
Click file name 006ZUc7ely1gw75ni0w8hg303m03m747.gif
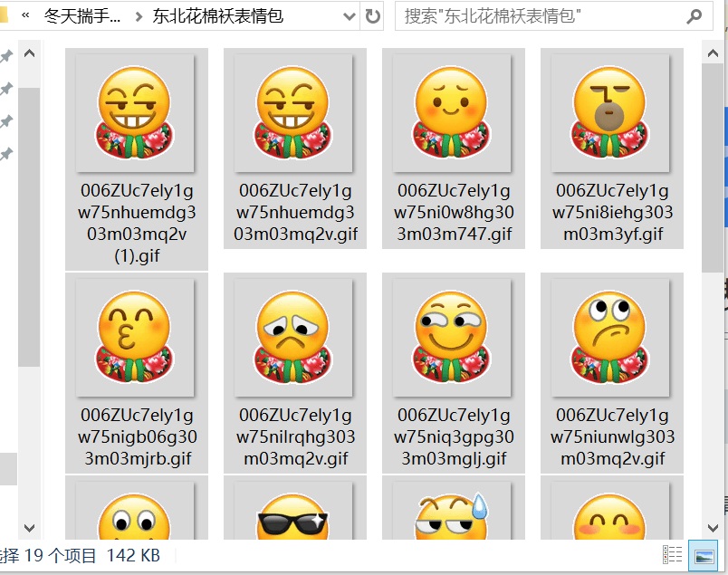454,212
